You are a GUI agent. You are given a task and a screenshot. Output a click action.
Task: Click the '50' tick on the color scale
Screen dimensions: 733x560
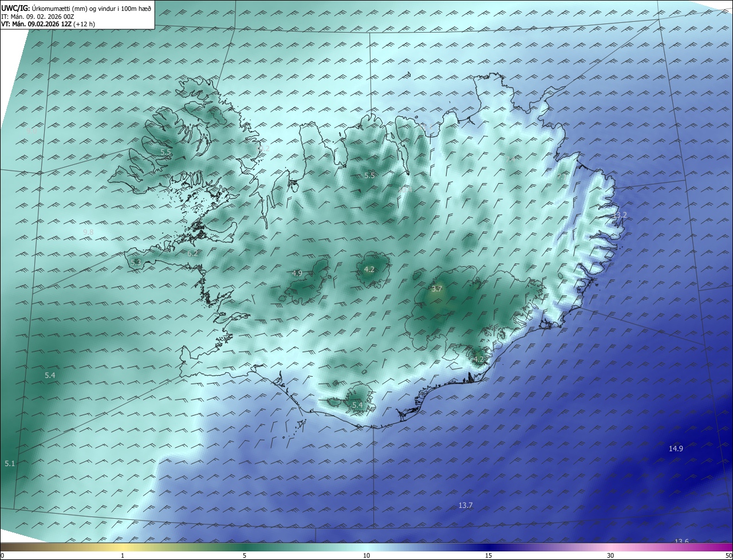click(728, 556)
